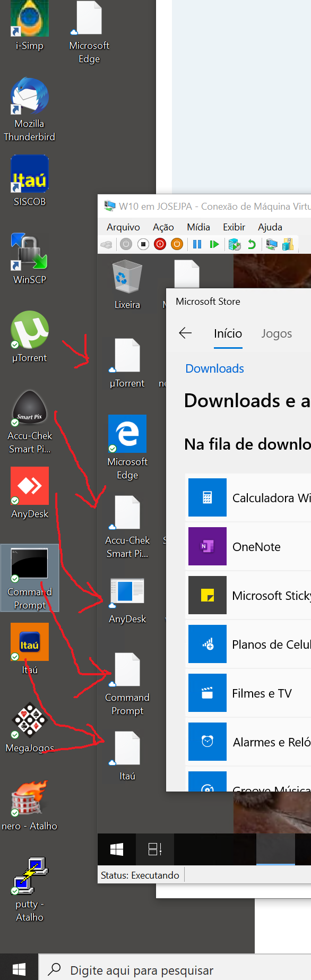This screenshot has height=980, width=311.
Task: Click the green Reset play icon in toolbar
Action: tap(214, 244)
